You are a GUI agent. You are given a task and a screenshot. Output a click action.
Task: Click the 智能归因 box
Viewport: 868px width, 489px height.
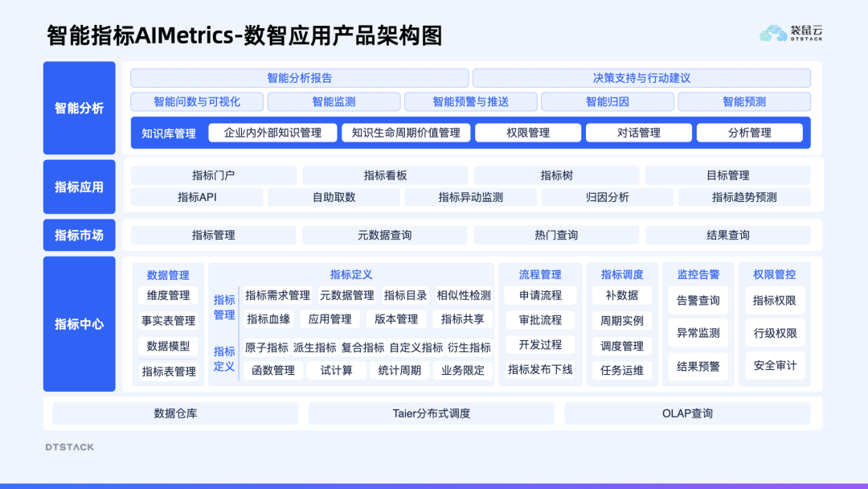(x=608, y=102)
